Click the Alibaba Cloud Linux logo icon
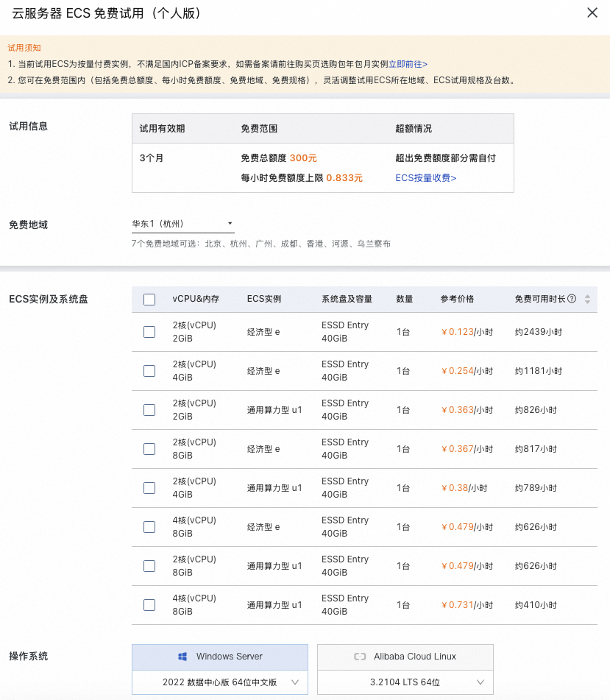 click(x=360, y=657)
